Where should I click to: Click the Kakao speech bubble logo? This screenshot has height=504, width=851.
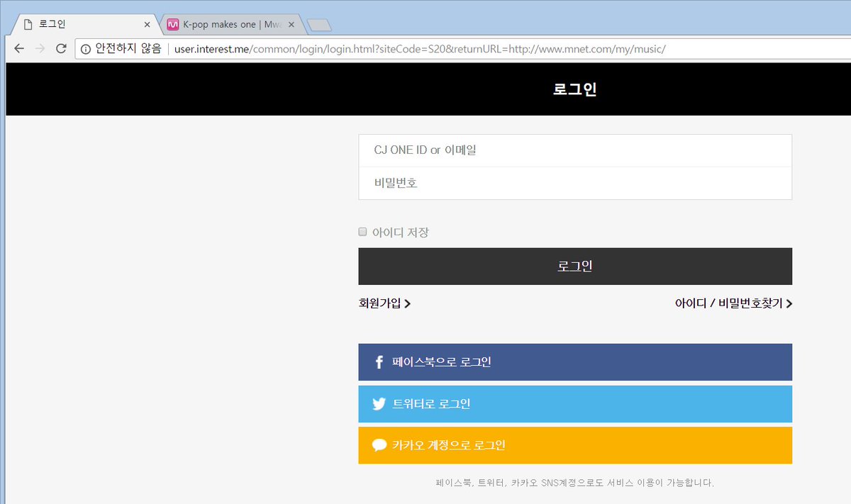click(379, 445)
